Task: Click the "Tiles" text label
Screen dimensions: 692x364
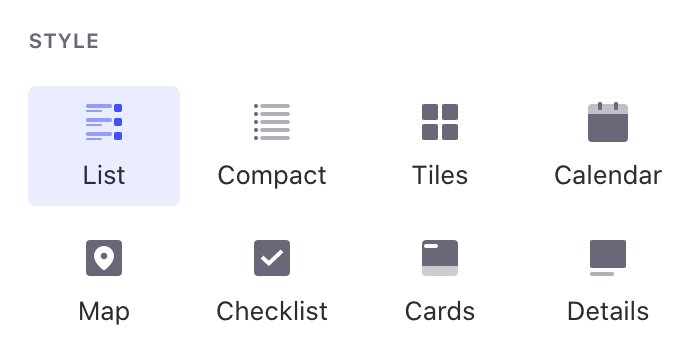Action: point(440,175)
